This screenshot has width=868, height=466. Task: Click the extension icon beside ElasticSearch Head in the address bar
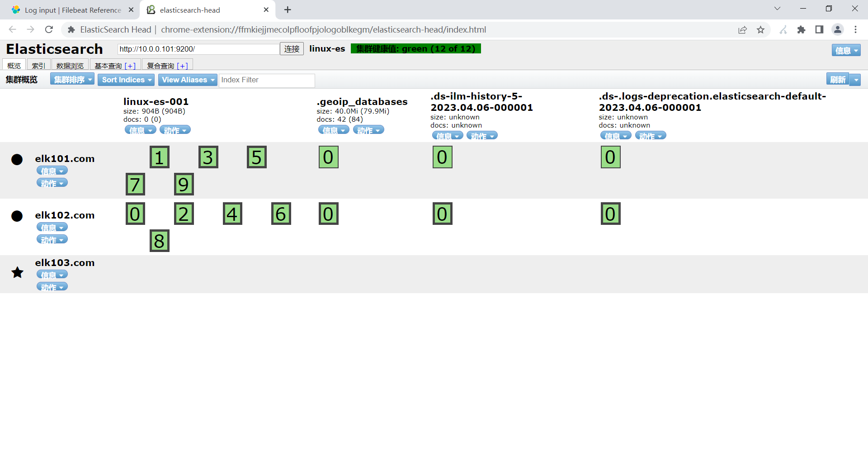[x=71, y=29]
